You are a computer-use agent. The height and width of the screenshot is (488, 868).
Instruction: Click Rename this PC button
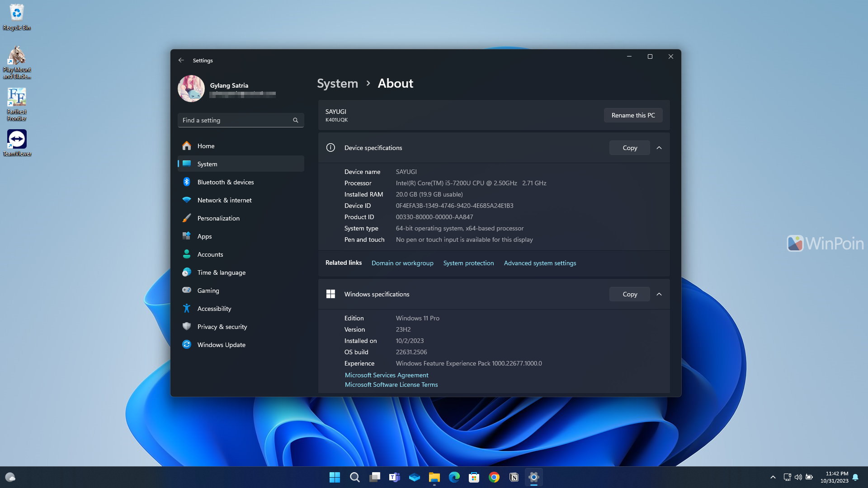tap(633, 115)
